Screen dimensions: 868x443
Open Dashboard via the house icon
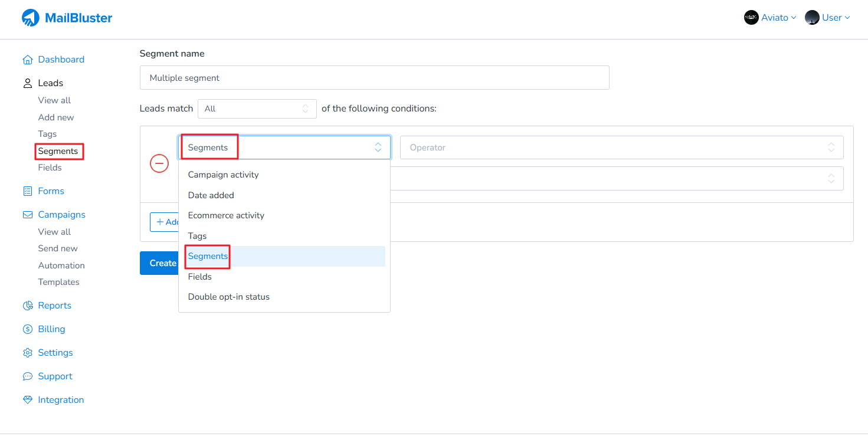(x=27, y=60)
